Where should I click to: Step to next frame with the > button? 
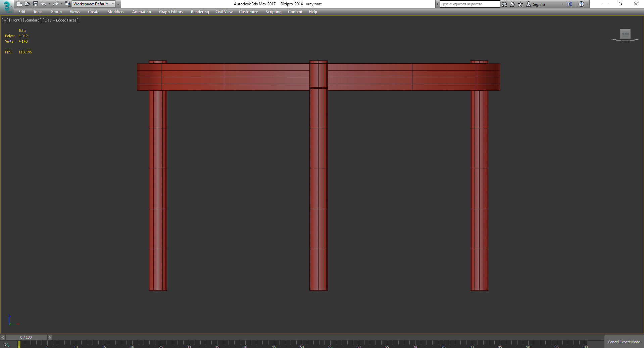50,337
